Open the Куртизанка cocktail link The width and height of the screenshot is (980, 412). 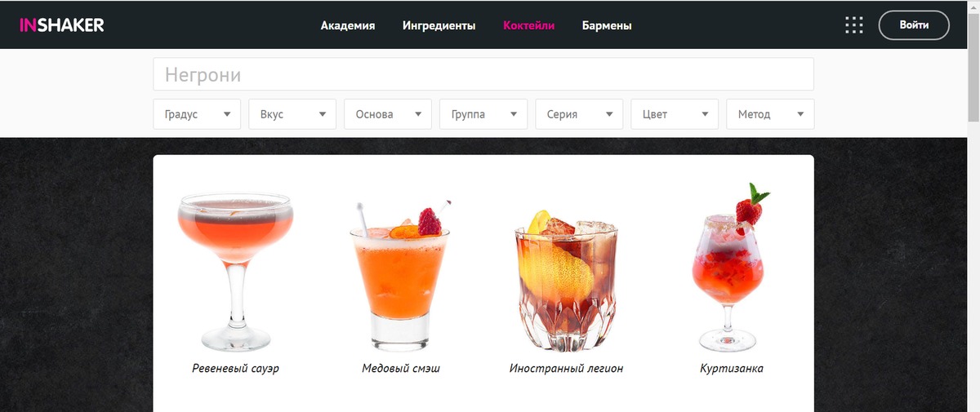[x=732, y=369]
